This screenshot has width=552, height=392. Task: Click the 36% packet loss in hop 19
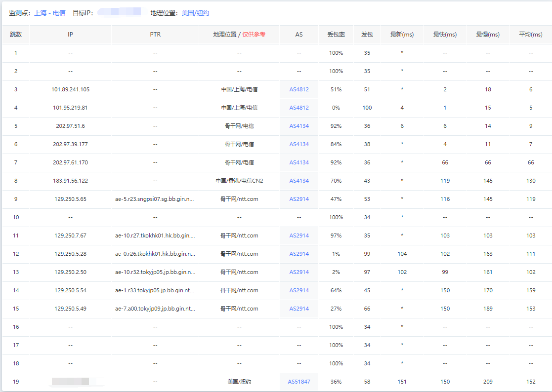[336, 382]
